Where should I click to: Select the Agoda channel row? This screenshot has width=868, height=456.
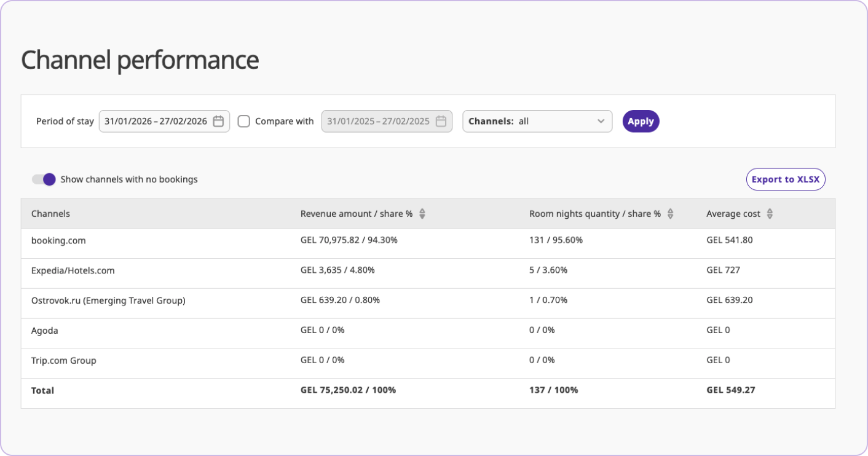(45, 331)
